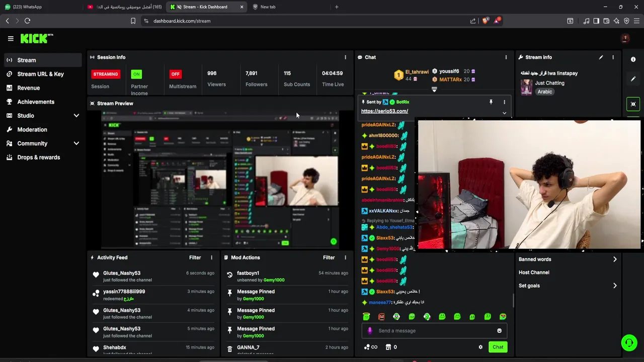Open pinned message options menu
This screenshot has width=644, height=362.
click(x=504, y=102)
